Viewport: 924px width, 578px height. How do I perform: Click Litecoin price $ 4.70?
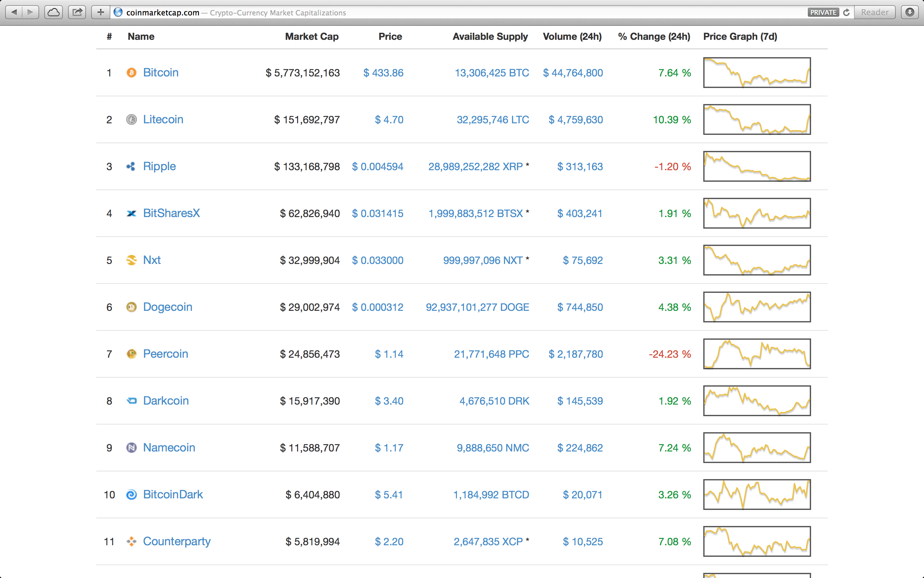(389, 120)
